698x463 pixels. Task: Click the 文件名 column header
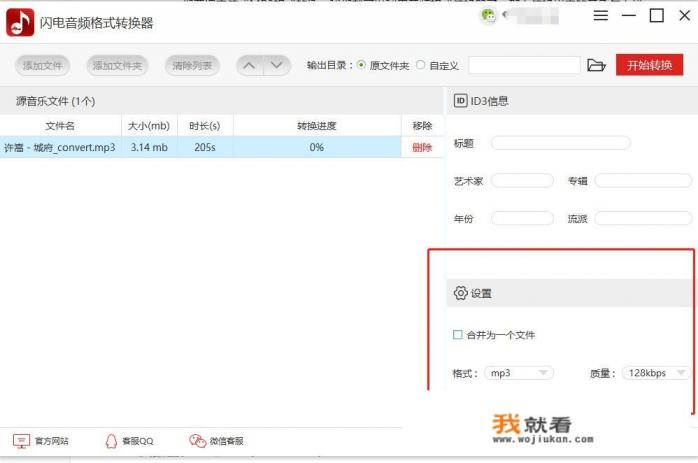pyautogui.click(x=60, y=126)
